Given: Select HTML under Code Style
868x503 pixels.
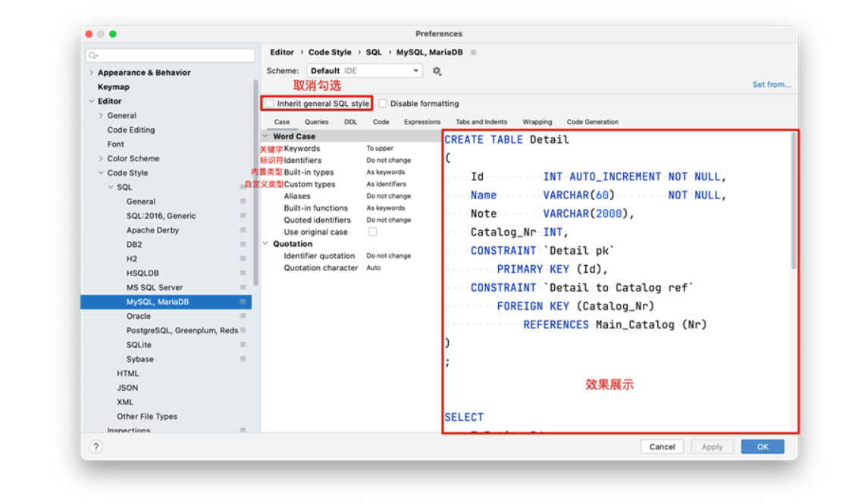Looking at the screenshot, I should point(128,373).
